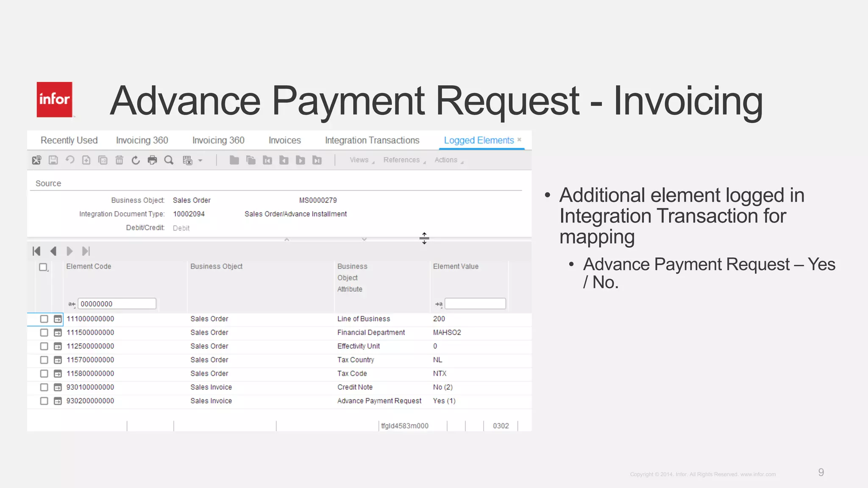
Task: Click the Duplicate record icon
Action: tap(103, 160)
